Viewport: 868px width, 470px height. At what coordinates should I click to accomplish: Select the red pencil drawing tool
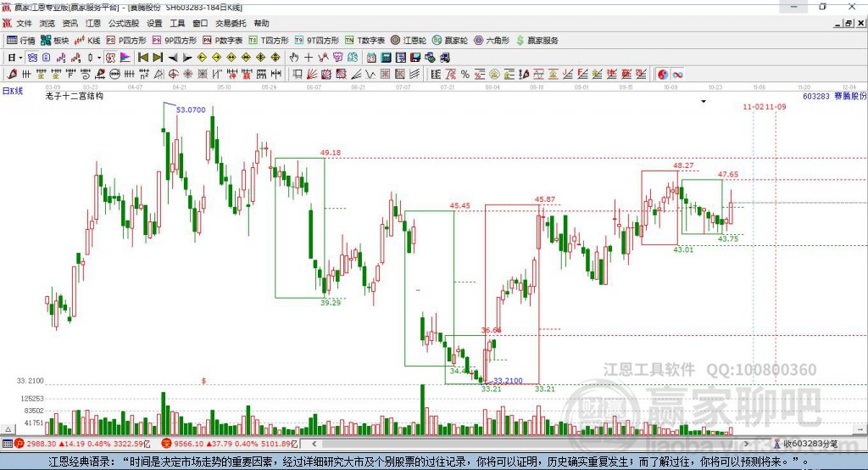tap(12, 75)
